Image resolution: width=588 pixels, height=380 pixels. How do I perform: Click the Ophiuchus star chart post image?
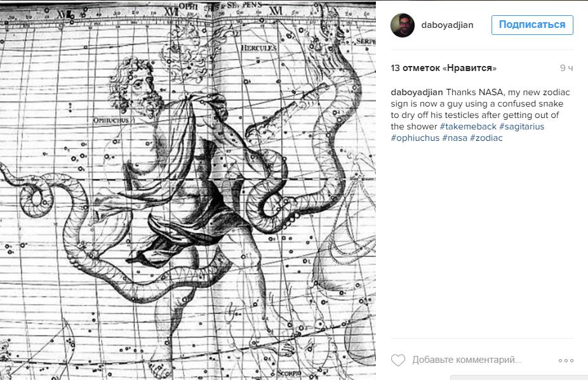[188, 190]
